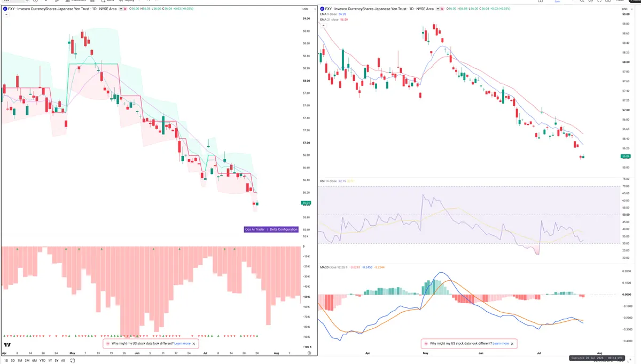Open the left chart's time axis settings gear
This screenshot has height=364, width=641.
tap(309, 353)
